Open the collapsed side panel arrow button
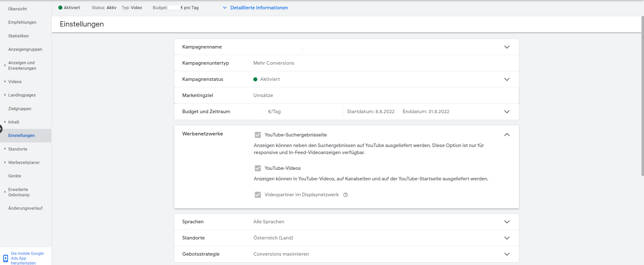644x265 pixels. [1, 129]
